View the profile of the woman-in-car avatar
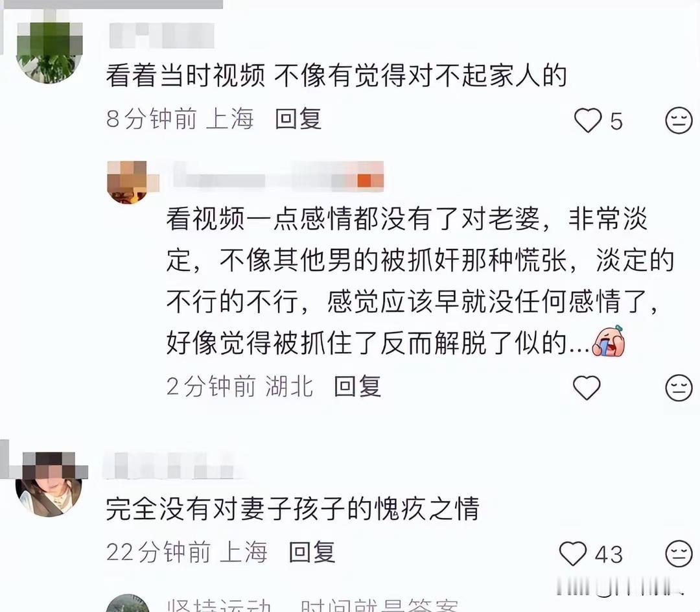 (x=49, y=485)
